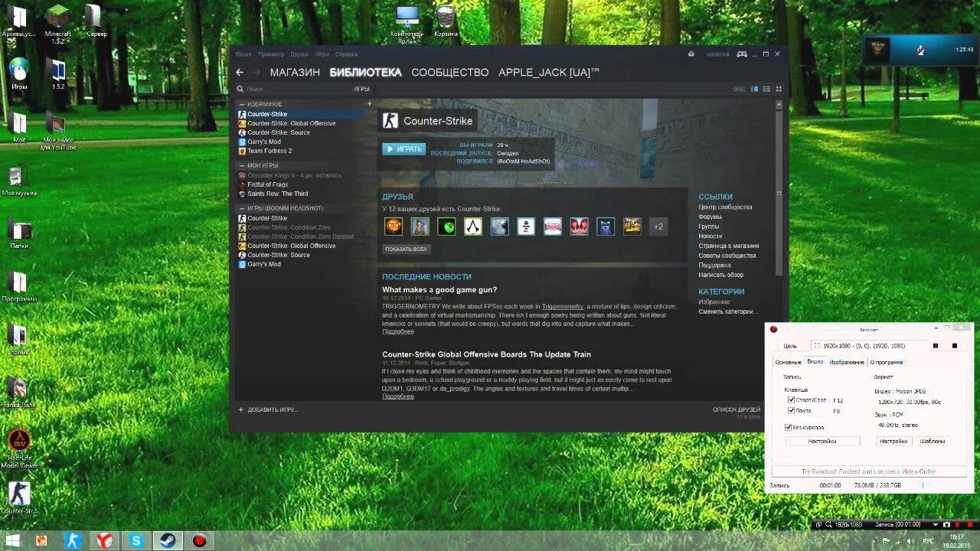980x551 pixels.
Task: Collapse the МОИ ИГРЫ category
Action: 242,165
